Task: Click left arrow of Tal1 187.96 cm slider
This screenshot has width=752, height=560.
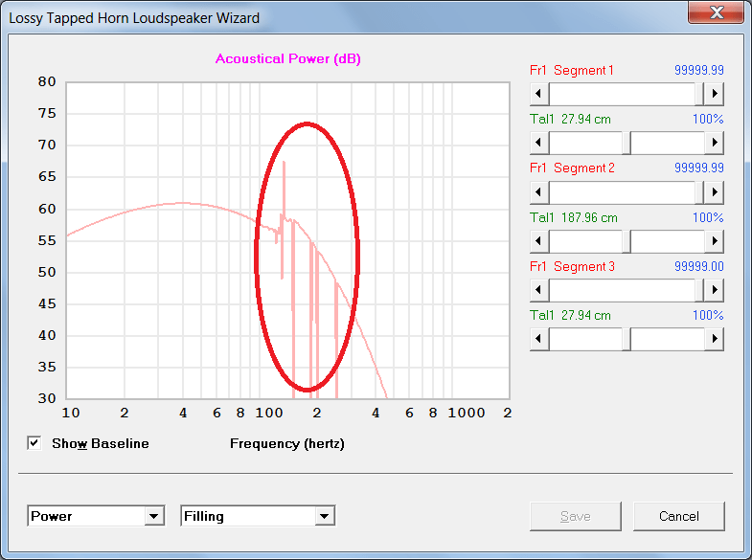Action: 539,241
